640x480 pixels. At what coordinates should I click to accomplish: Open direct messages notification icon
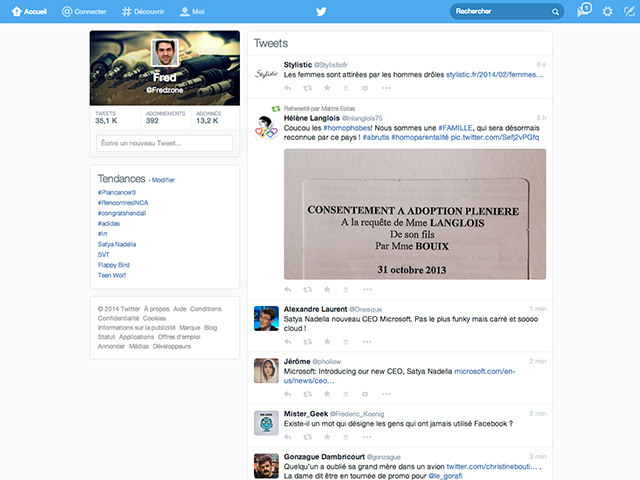pos(584,10)
